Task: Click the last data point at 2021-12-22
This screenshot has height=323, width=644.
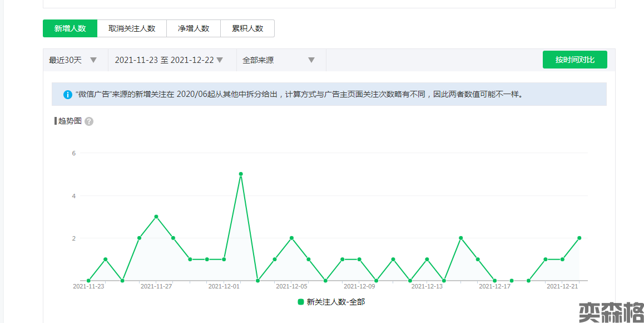Action: click(x=579, y=238)
